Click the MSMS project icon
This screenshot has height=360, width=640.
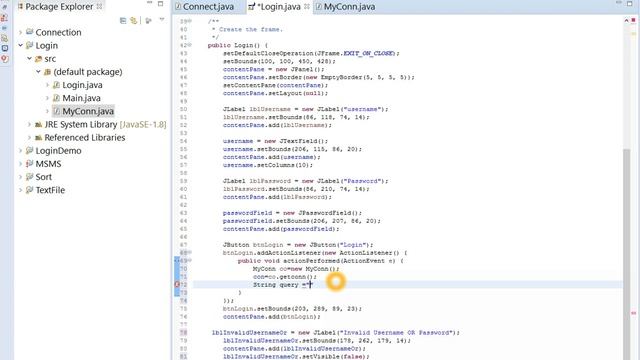point(29,164)
